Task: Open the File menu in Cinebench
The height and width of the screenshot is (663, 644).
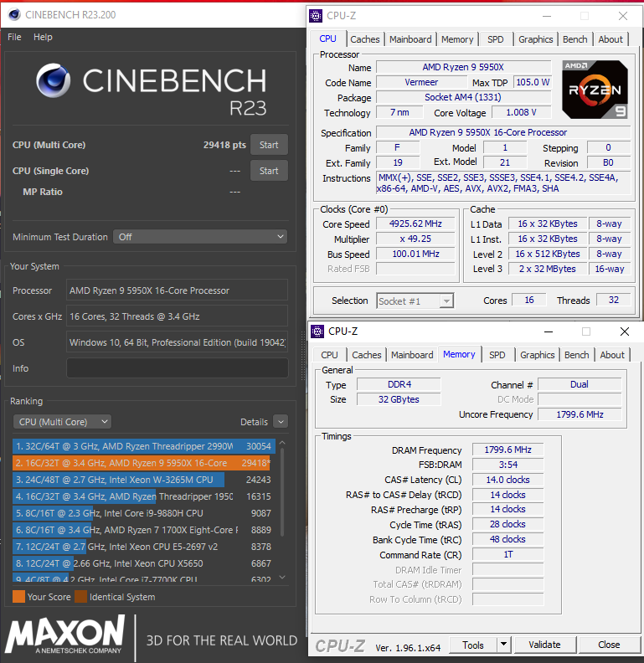Action: pyautogui.click(x=14, y=37)
